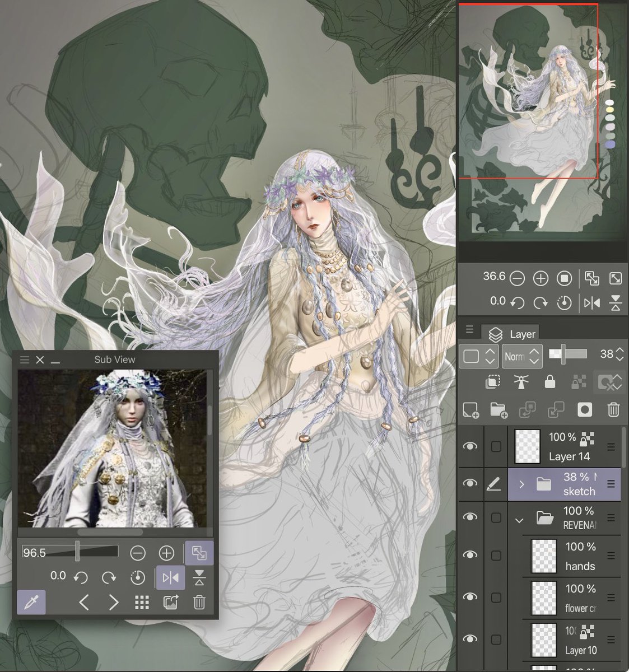
Task: Click the Lock Layer padlock icon
Action: click(x=550, y=382)
